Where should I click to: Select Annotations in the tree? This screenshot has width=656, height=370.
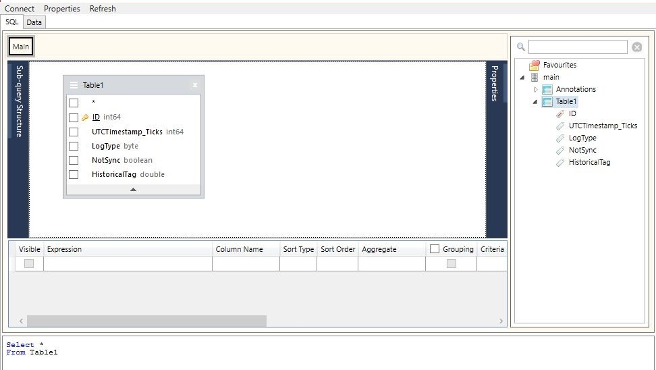tap(576, 89)
